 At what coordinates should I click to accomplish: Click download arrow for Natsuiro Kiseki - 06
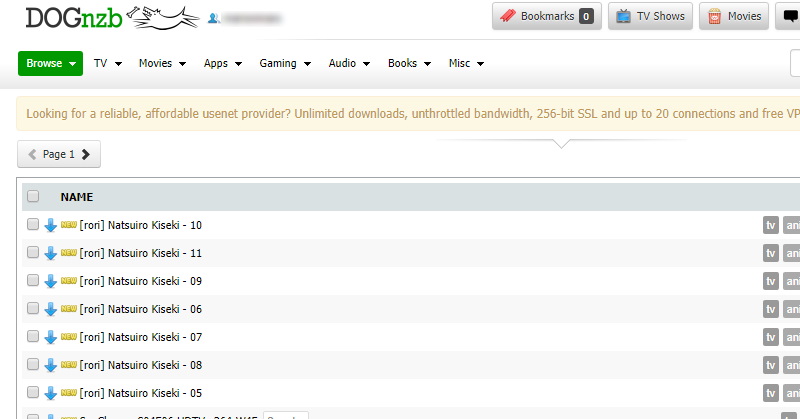[x=51, y=310]
